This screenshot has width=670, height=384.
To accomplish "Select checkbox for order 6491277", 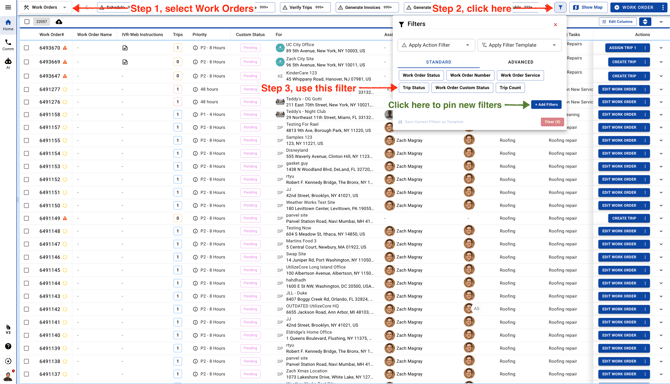I will [x=26, y=90].
